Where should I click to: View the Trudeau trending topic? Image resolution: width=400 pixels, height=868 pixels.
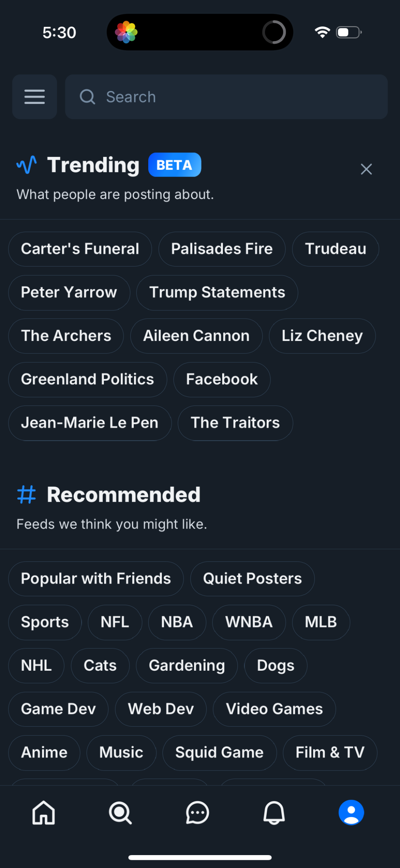(x=336, y=249)
